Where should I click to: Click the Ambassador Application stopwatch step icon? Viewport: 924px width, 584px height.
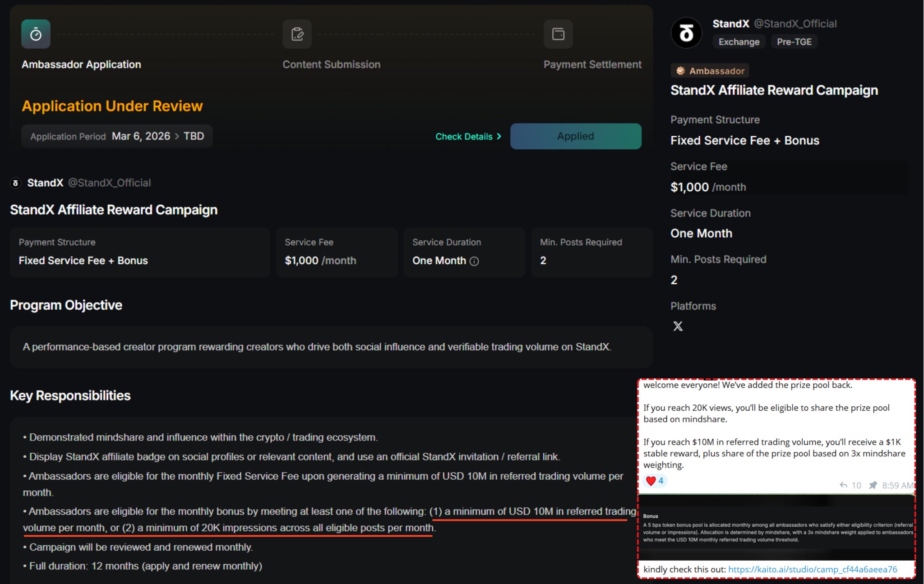(36, 34)
